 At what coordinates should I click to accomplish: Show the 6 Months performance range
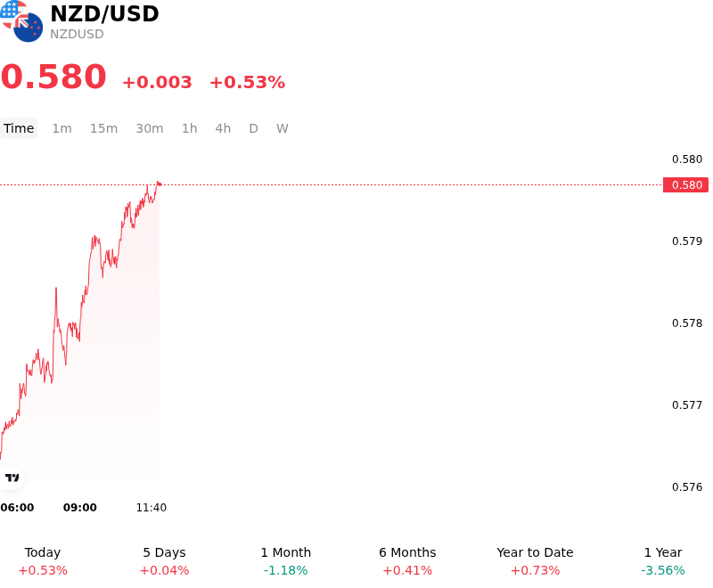coord(407,561)
